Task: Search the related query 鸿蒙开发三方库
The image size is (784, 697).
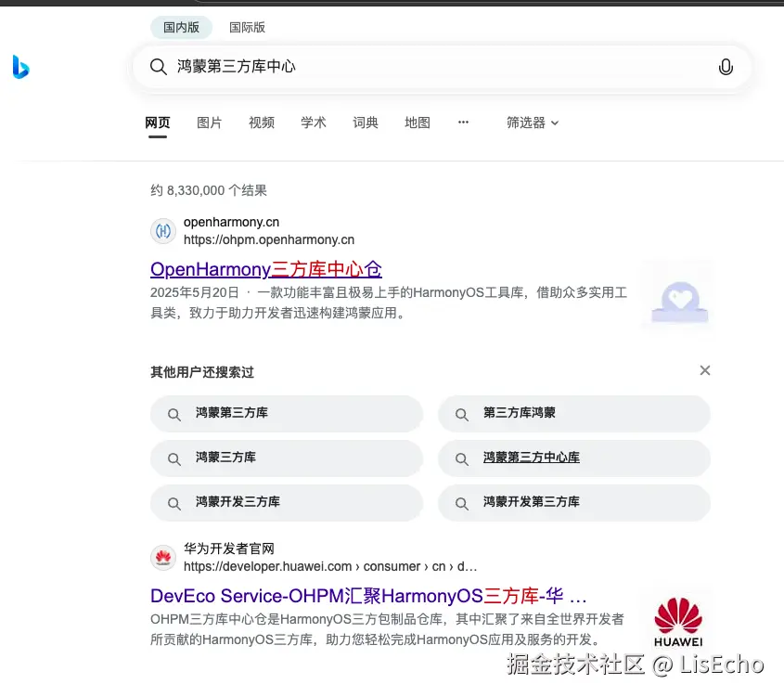Action: click(287, 503)
